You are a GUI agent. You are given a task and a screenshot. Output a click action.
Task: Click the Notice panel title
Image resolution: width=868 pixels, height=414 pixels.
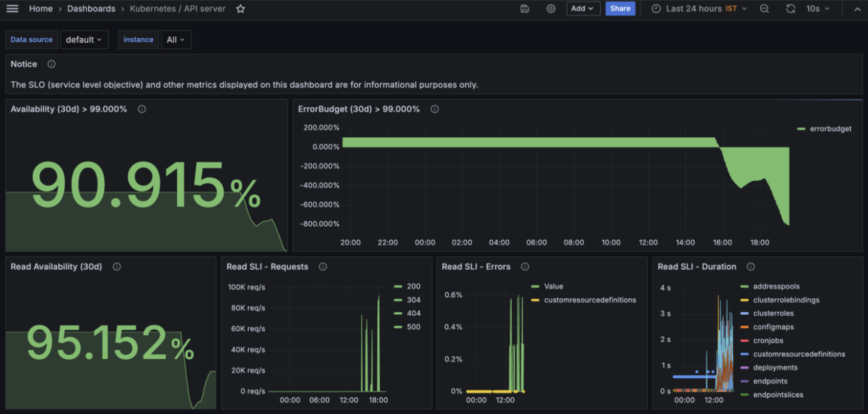[24, 64]
